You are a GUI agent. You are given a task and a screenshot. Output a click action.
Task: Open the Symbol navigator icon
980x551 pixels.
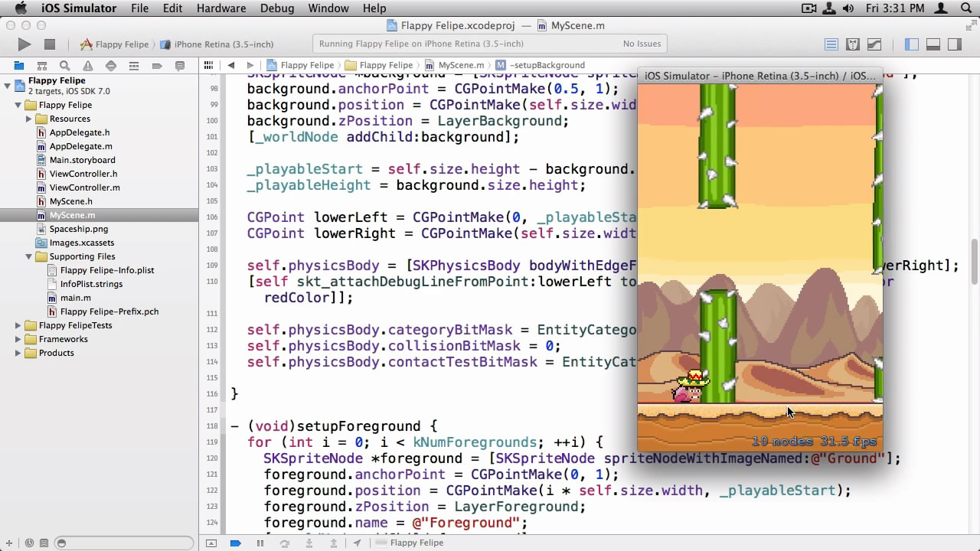pyautogui.click(x=42, y=66)
